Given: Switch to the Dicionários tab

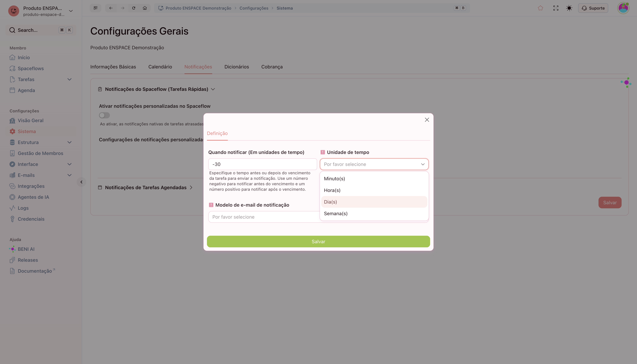Looking at the screenshot, I should (x=236, y=67).
